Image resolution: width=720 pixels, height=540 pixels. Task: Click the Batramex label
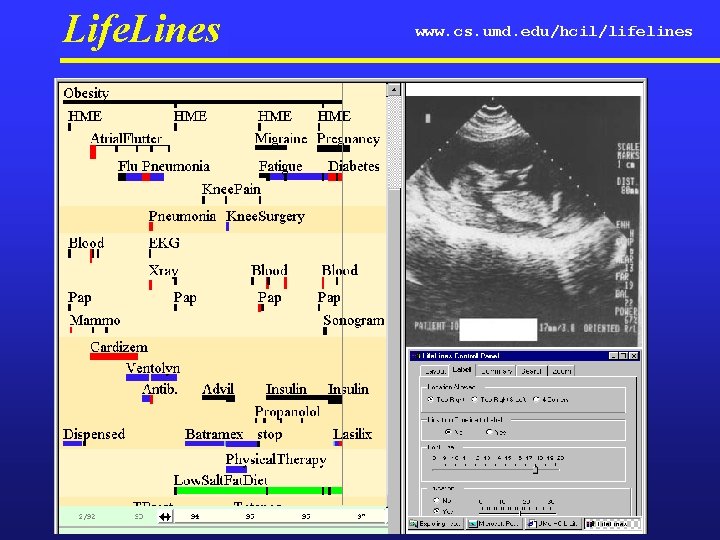click(x=214, y=434)
